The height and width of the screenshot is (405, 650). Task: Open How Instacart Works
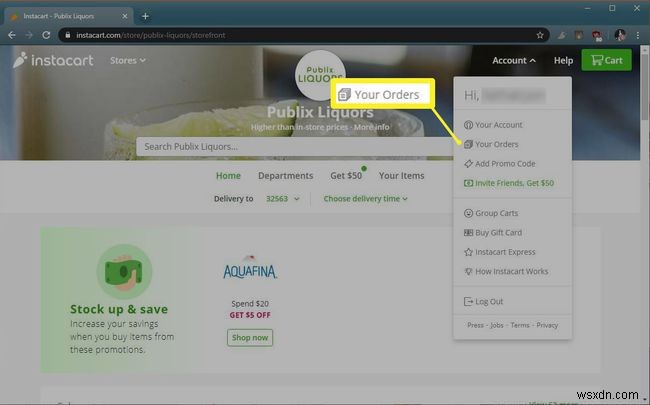click(x=506, y=272)
